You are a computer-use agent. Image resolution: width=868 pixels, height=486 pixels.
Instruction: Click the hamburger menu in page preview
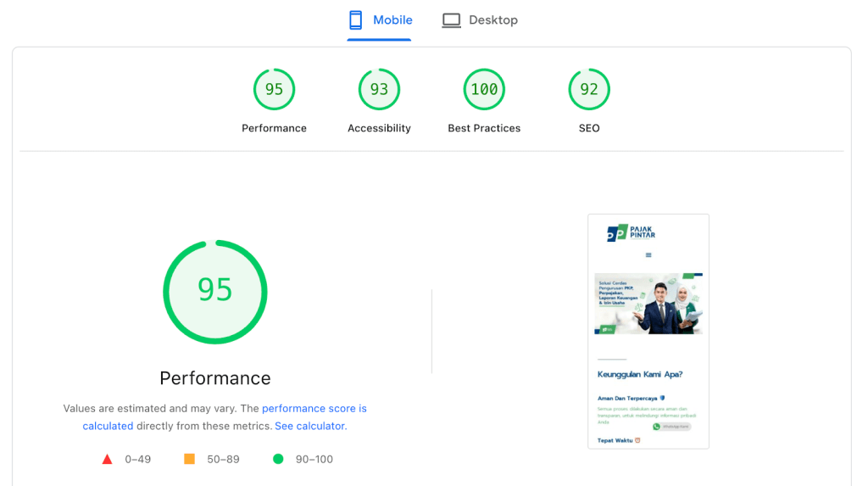pyautogui.click(x=648, y=254)
